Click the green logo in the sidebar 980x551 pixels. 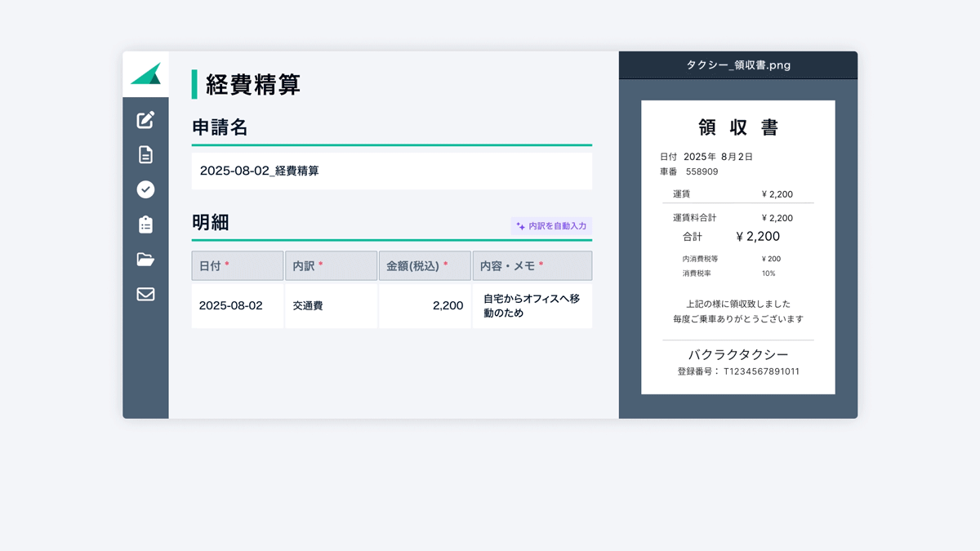(145, 73)
